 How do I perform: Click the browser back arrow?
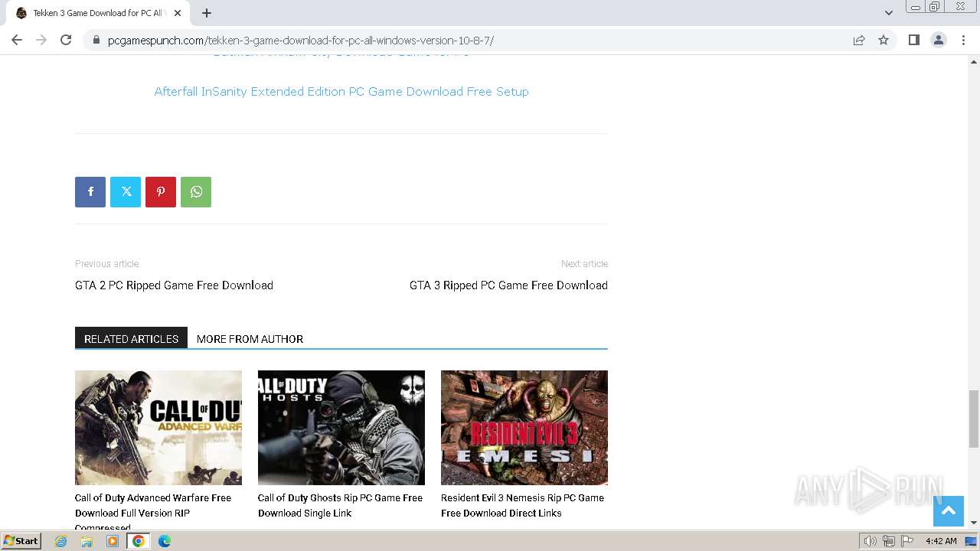17,40
